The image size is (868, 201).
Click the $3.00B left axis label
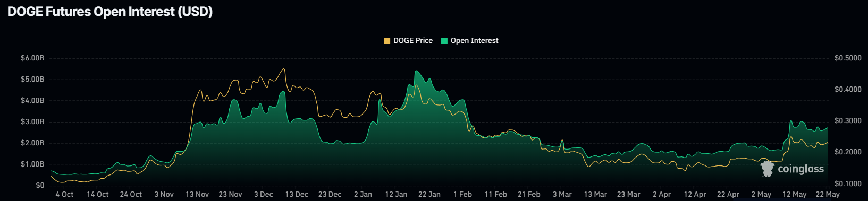32,121
